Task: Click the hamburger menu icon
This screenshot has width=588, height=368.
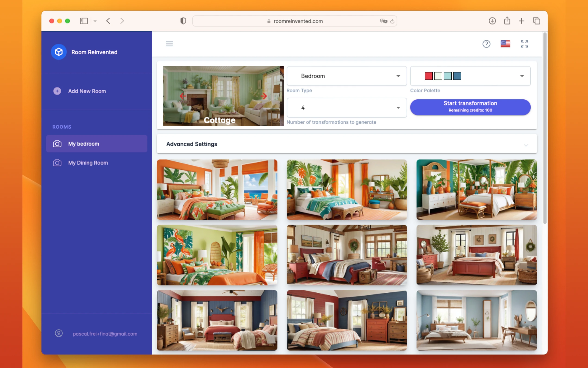Action: (169, 44)
